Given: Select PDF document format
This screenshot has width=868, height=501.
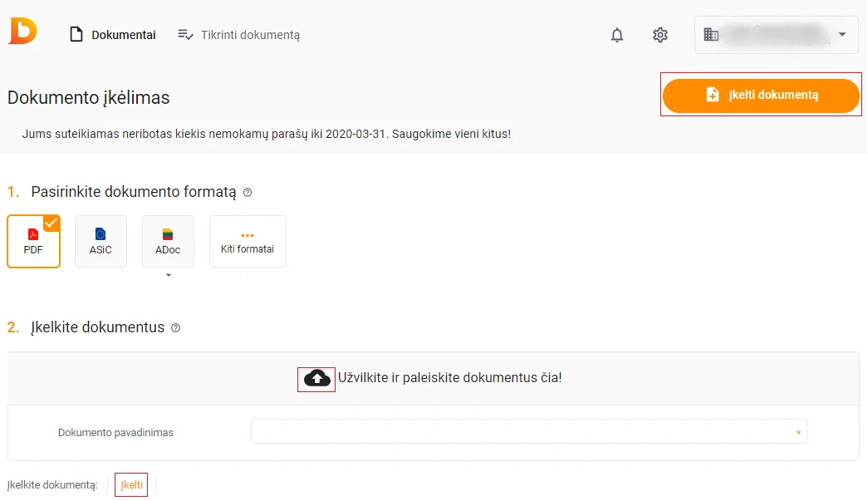Looking at the screenshot, I should (x=34, y=242).
